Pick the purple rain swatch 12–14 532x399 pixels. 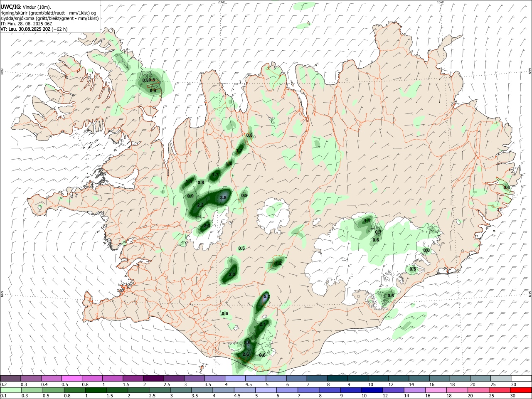394,390
